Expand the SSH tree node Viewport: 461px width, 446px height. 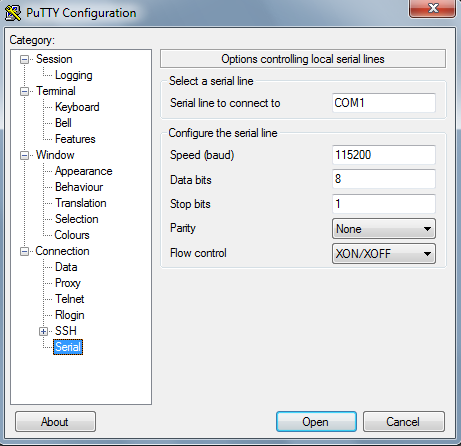43,332
